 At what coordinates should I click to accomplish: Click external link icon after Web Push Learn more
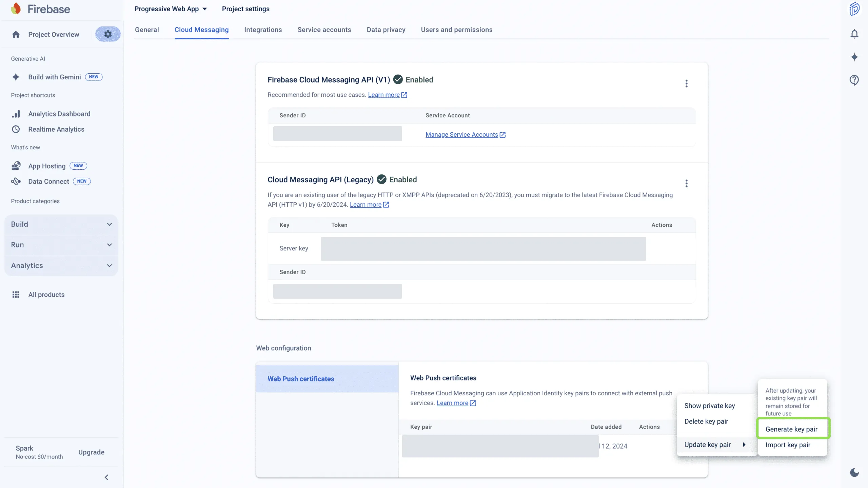click(x=473, y=403)
